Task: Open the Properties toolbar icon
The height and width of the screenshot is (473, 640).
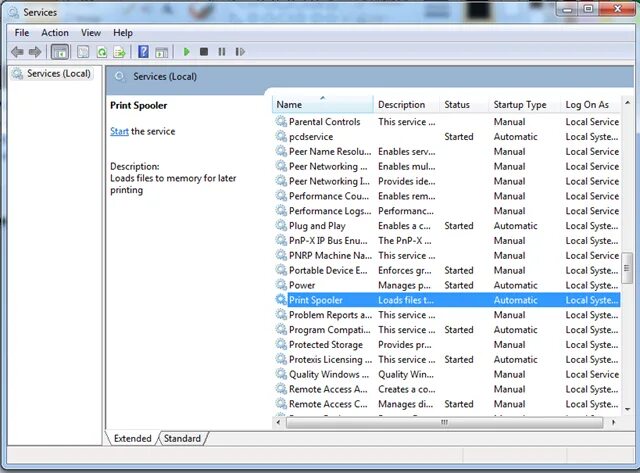Action: [x=83, y=52]
